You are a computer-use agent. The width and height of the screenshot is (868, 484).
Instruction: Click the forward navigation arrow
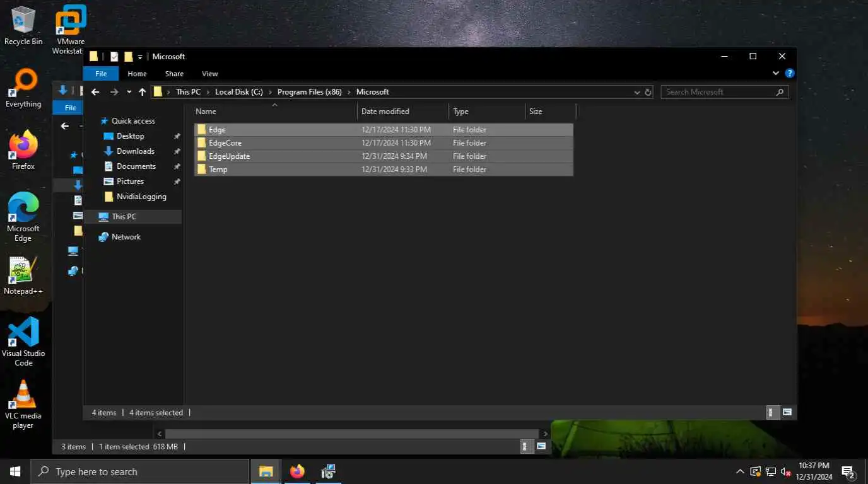coord(114,92)
